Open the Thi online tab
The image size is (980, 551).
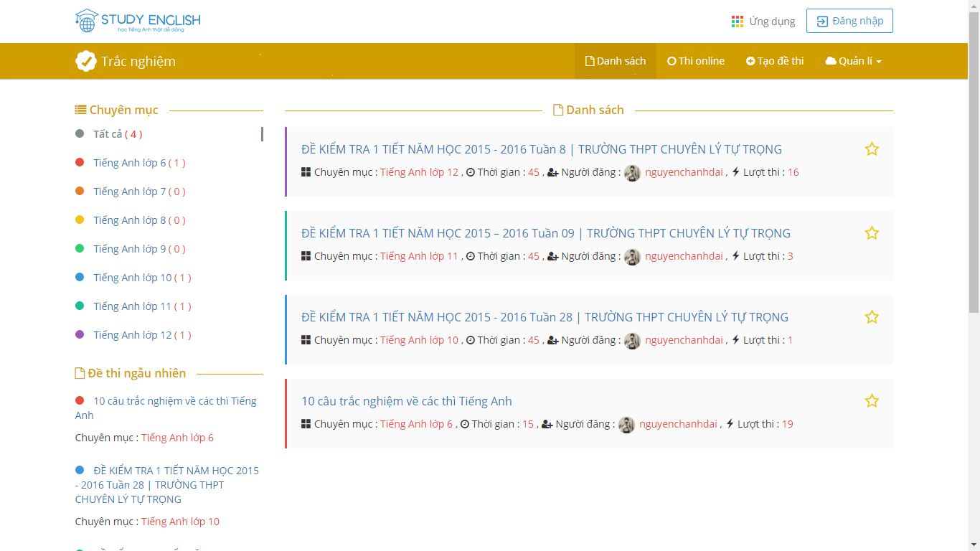[696, 61]
